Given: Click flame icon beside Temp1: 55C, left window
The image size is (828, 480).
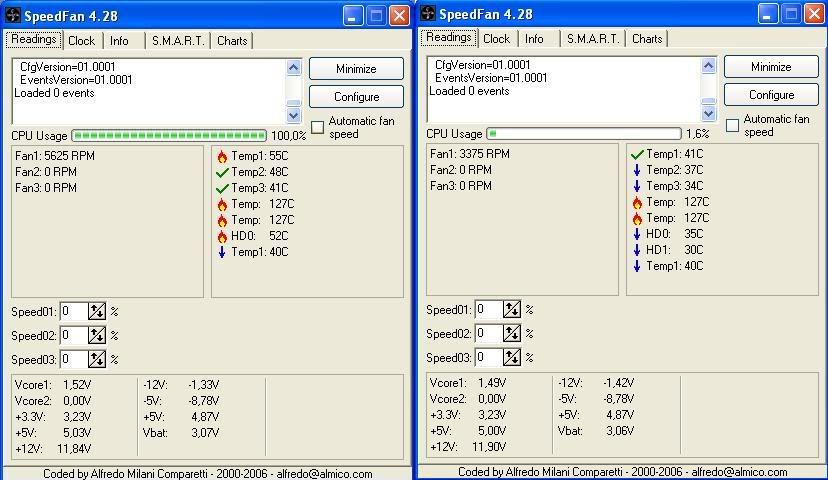Looking at the screenshot, I should coord(222,156).
